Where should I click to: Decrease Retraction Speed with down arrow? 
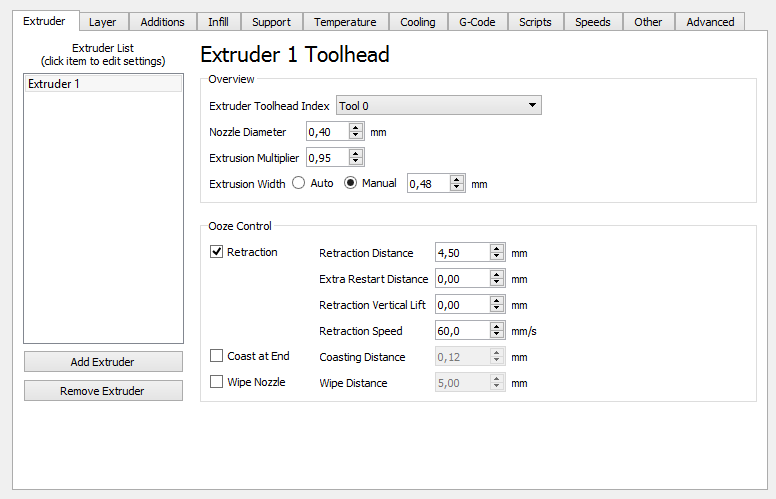[497, 334]
